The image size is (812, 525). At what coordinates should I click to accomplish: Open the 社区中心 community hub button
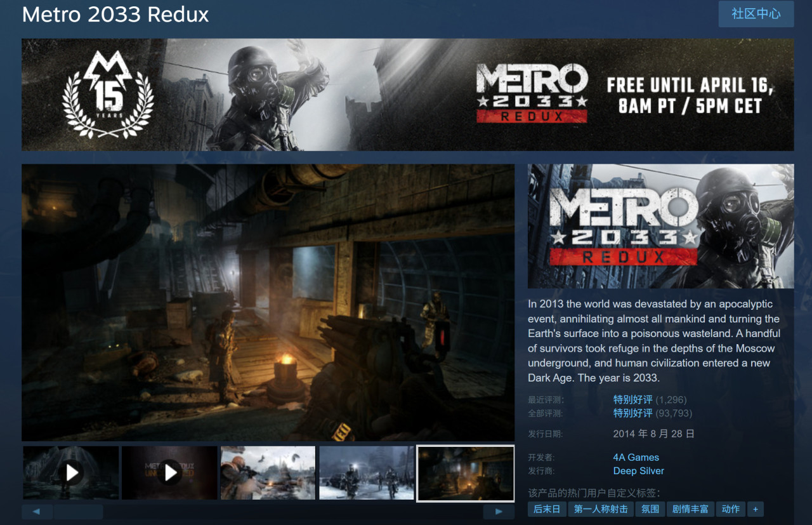(x=756, y=14)
